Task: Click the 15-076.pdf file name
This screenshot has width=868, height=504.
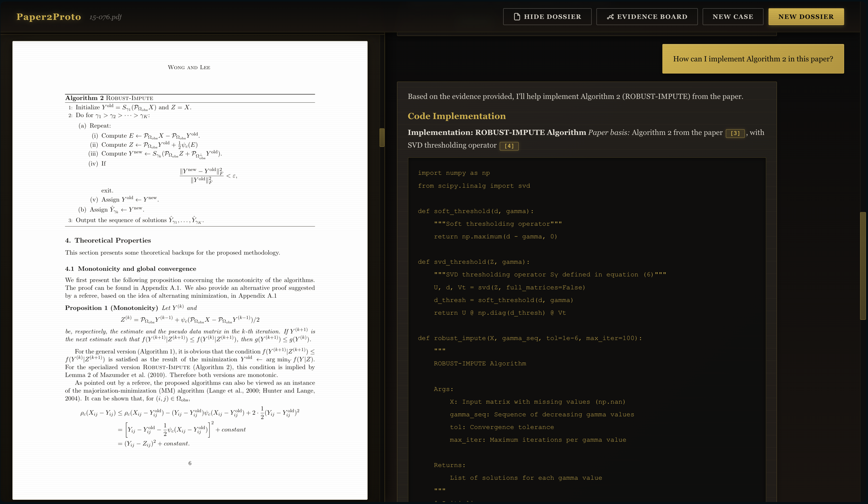Action: [x=105, y=17]
